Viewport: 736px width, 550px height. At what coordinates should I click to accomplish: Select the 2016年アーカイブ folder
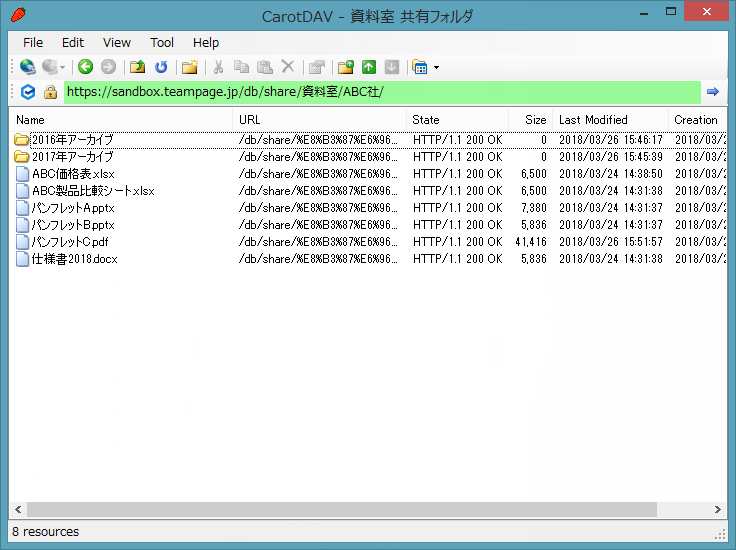(72, 140)
